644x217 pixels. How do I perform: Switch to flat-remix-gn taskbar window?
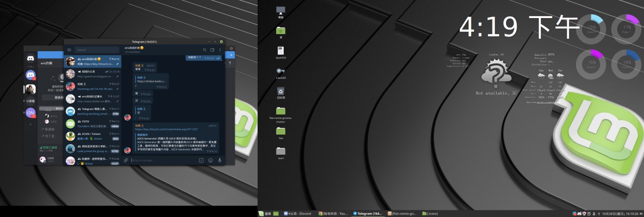(404, 213)
